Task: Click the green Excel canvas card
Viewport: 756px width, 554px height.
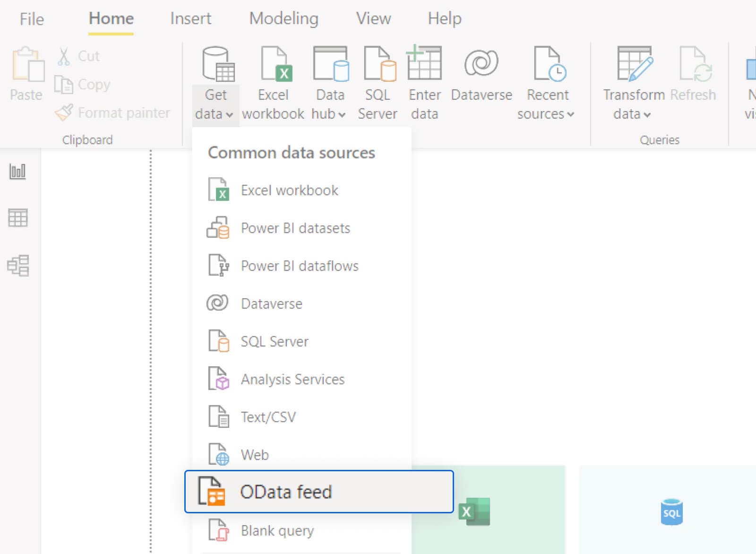Action: pos(488,510)
